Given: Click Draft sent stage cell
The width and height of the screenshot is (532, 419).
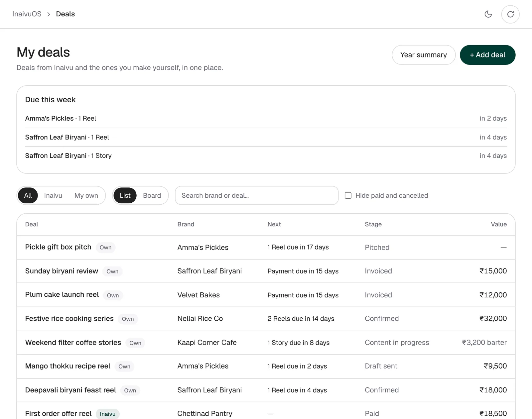Looking at the screenshot, I should point(381,366).
